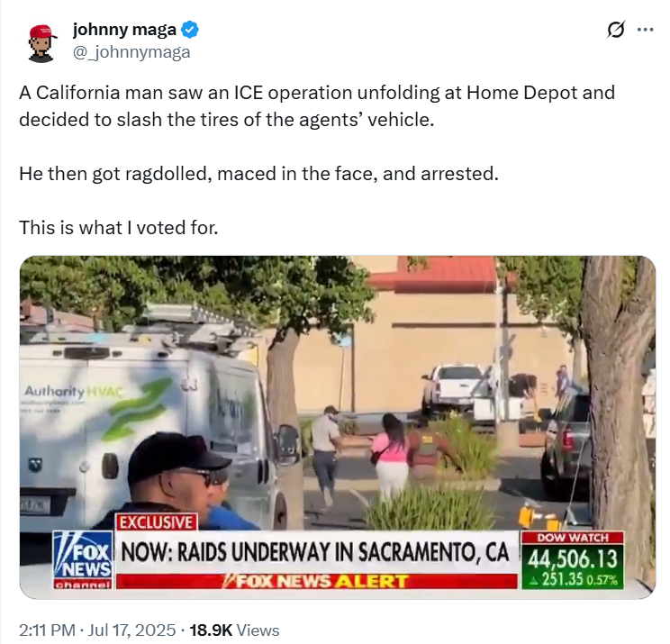Image resolution: width=670 pixels, height=644 pixels.
Task: Open the @_johnnymaga handle link
Action: 131,52
